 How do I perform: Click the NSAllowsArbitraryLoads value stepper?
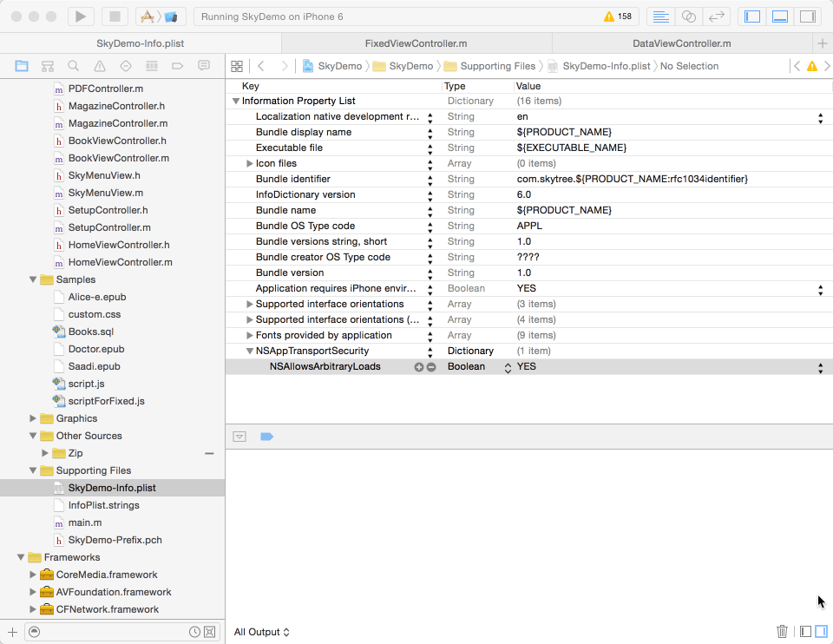tap(508, 366)
